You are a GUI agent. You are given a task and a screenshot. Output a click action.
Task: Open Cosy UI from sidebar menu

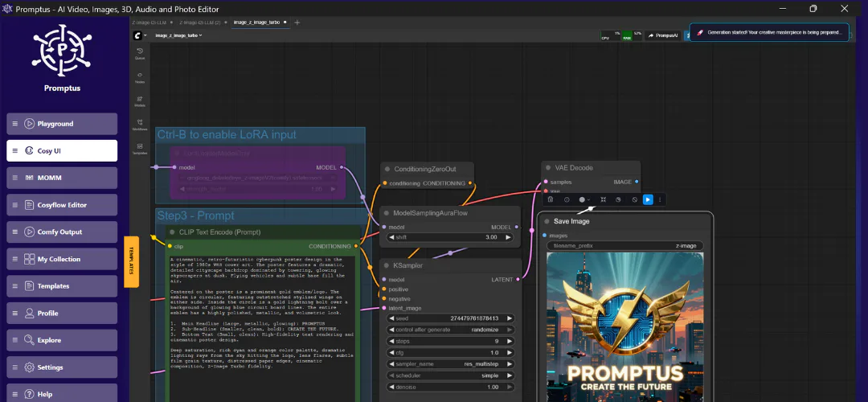click(x=62, y=150)
